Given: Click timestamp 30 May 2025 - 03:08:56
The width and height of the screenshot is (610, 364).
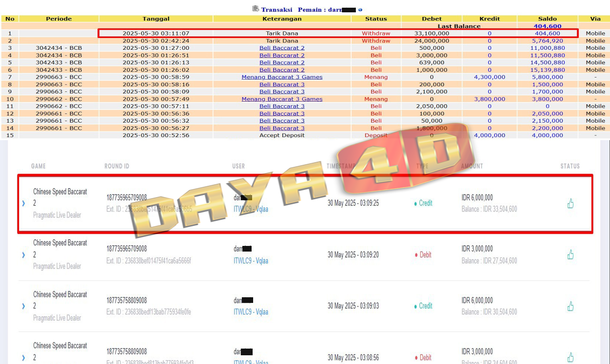Looking at the screenshot, I should 353,357.
